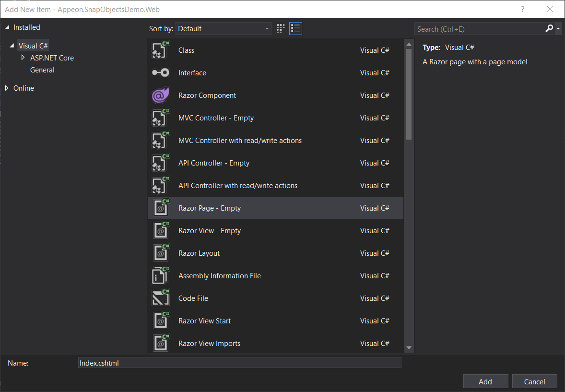
Task: Select General under Visual C#
Action: point(42,70)
